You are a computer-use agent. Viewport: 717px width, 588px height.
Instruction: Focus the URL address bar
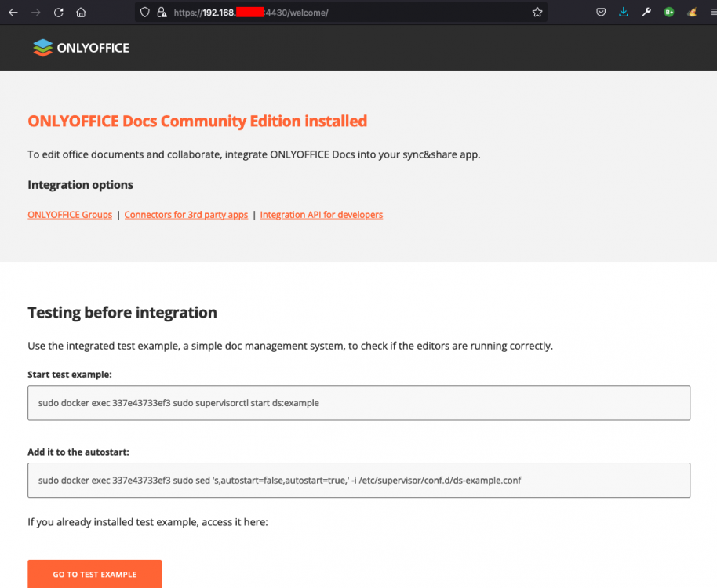[x=348, y=13]
